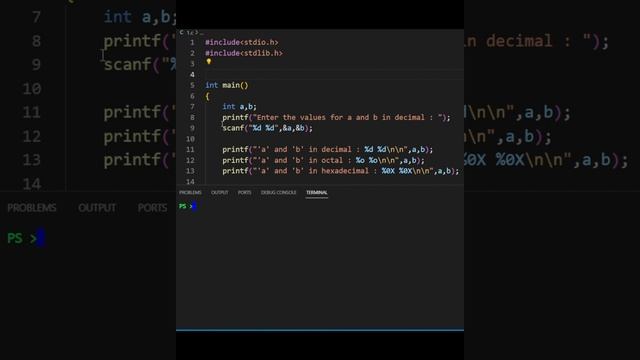Viewport: 640px width, 360px height.
Task: Click the large blurred OUTPUT tab in background
Action: click(x=97, y=208)
